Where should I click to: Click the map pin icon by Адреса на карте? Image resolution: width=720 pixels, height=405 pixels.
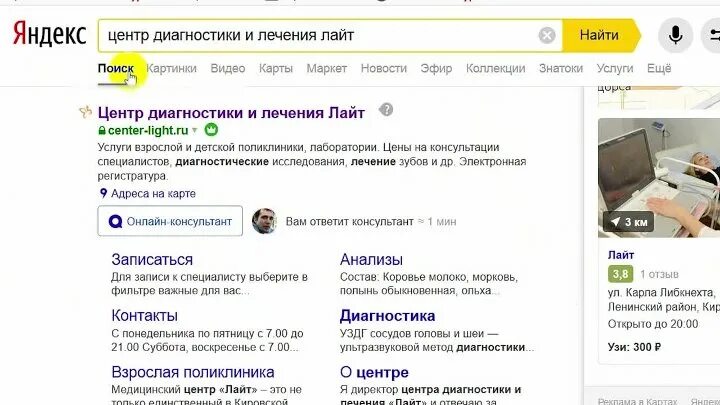tap(103, 193)
